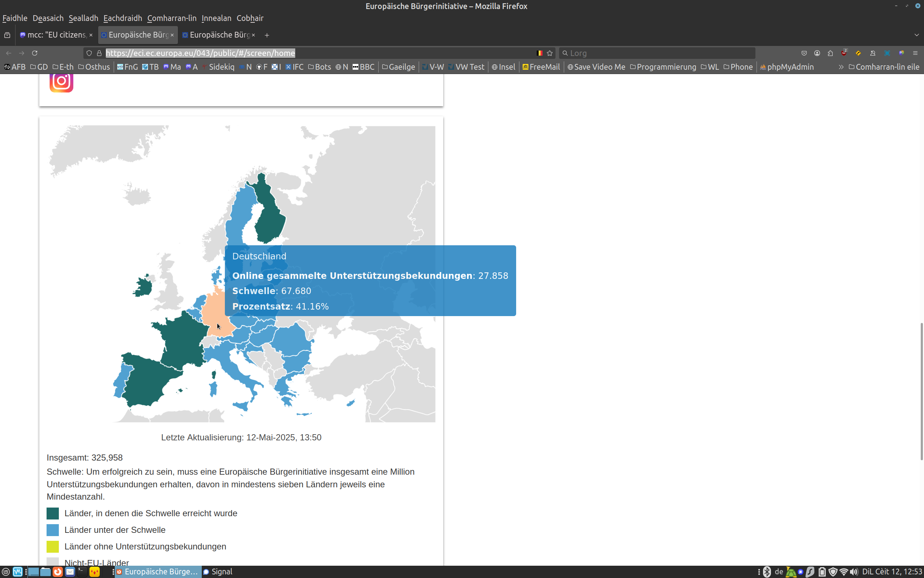Open the Save Video Me bookmark
This screenshot has height=578, width=924.
596,67
